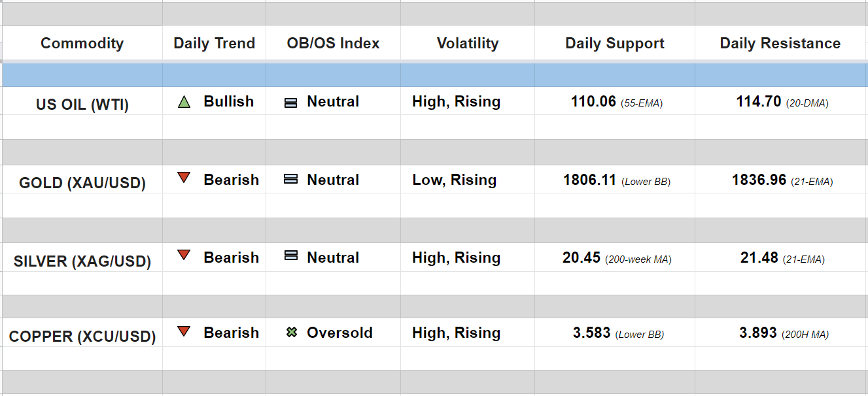Viewport: 868px width, 396px height.
Task: Select the OB/OS Index header cell
Action: coord(333,44)
